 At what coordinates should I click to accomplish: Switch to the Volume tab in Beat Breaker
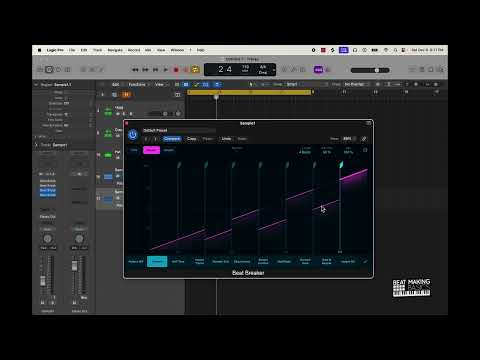pyautogui.click(x=169, y=150)
